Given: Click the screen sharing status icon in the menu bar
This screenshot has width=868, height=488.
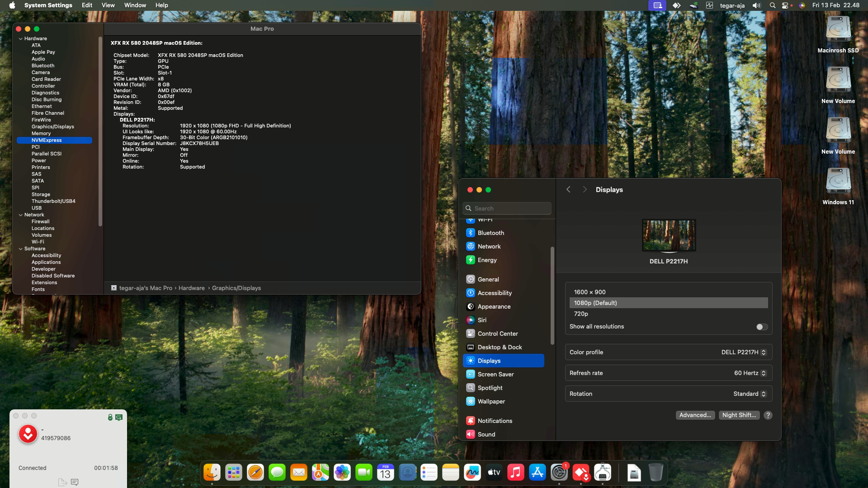Looking at the screenshot, I should click(657, 5).
